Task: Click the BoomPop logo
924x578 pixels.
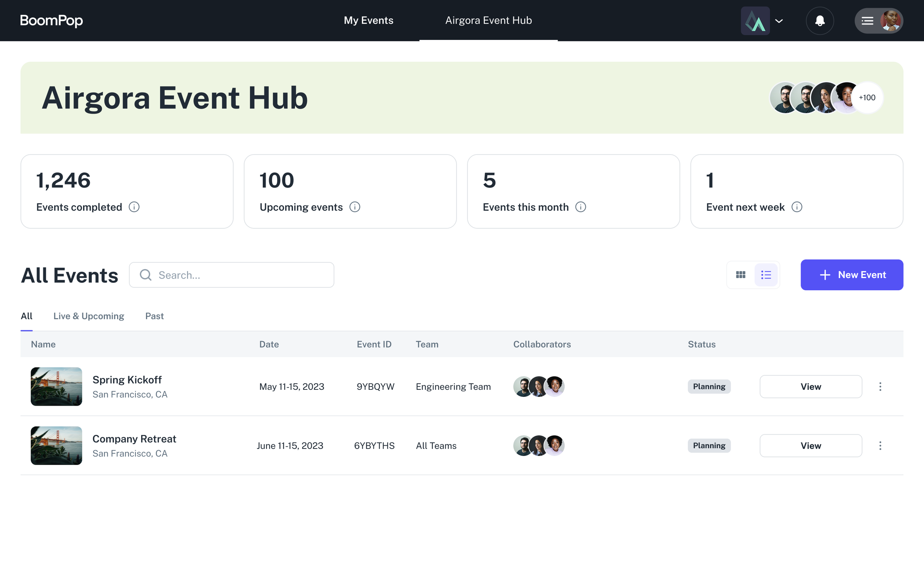Action: (51, 21)
